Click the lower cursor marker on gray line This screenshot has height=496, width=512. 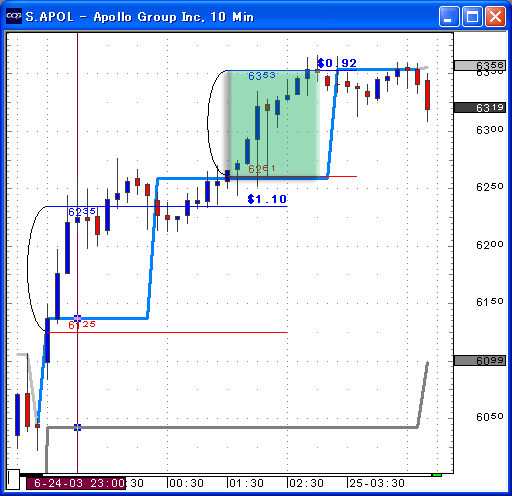(x=77, y=427)
